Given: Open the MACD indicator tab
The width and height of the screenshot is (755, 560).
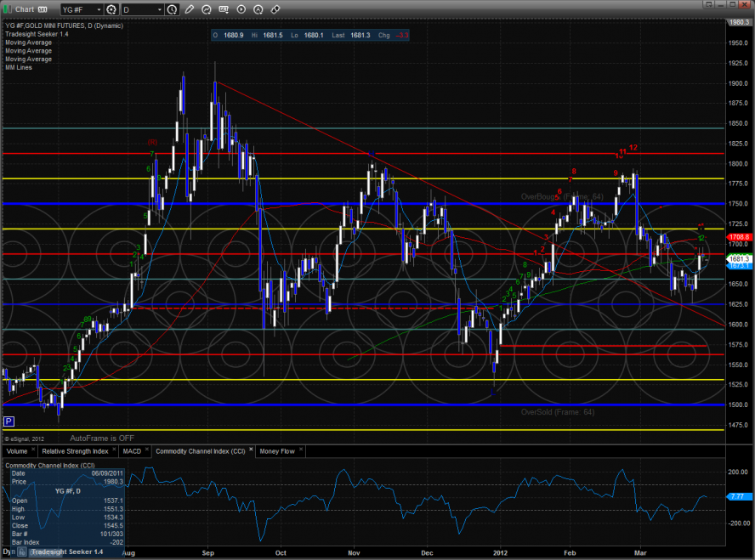Looking at the screenshot, I should (x=132, y=451).
